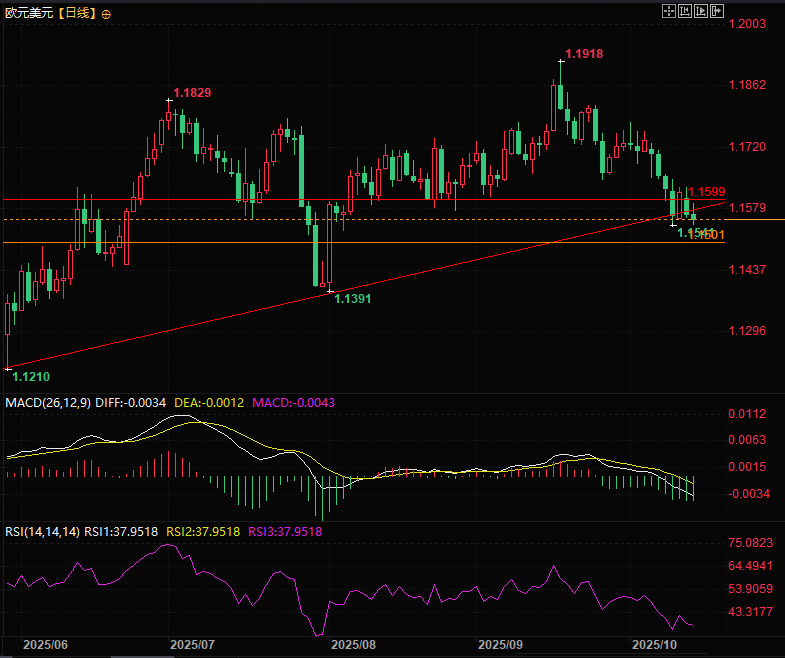Click the jump-to-chart-start icon

coord(685,11)
